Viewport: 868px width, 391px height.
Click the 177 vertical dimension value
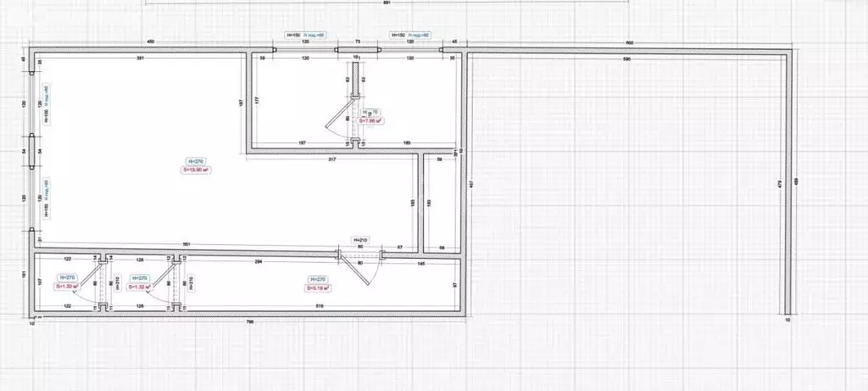[258, 100]
